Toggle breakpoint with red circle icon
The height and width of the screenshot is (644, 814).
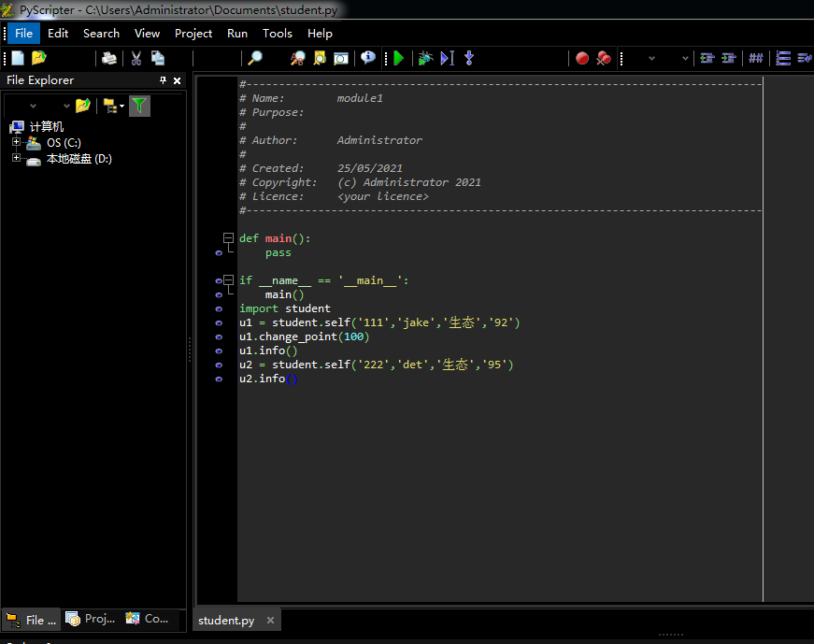point(582,58)
